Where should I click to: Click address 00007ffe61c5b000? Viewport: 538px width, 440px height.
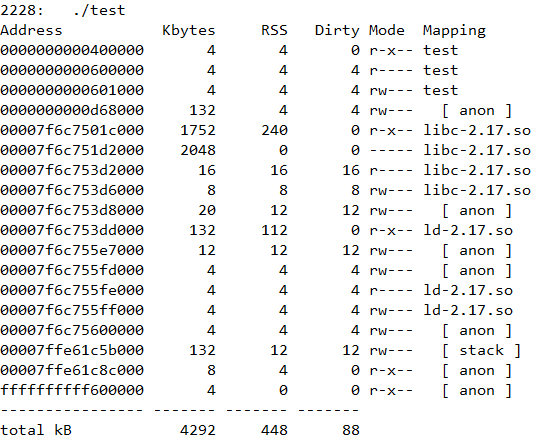click(72, 350)
